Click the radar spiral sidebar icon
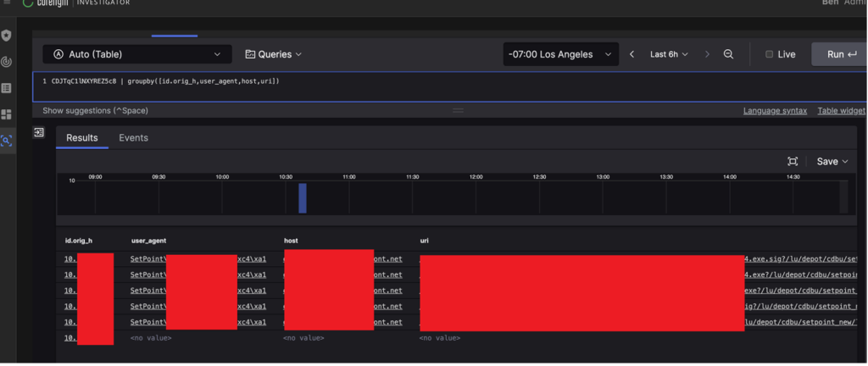Screen dimensions: 868x366 (x=7, y=62)
